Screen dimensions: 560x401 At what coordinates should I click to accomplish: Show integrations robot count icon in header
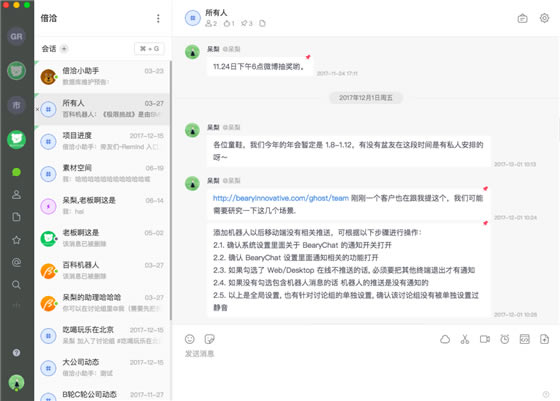(x=229, y=24)
